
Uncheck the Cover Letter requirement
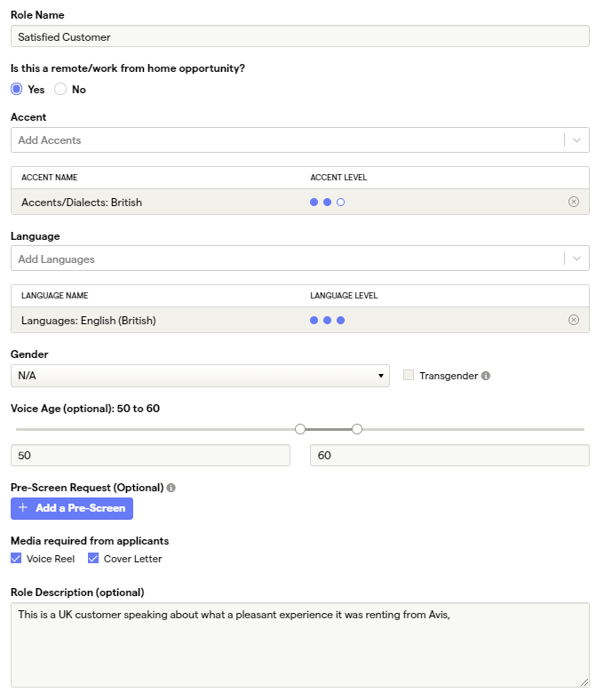(x=93, y=559)
